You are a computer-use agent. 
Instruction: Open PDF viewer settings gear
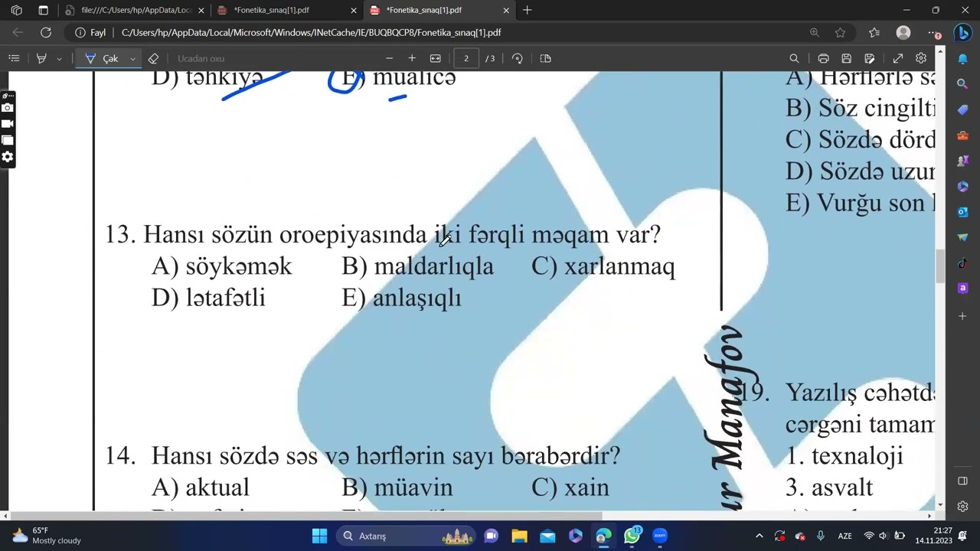[921, 58]
